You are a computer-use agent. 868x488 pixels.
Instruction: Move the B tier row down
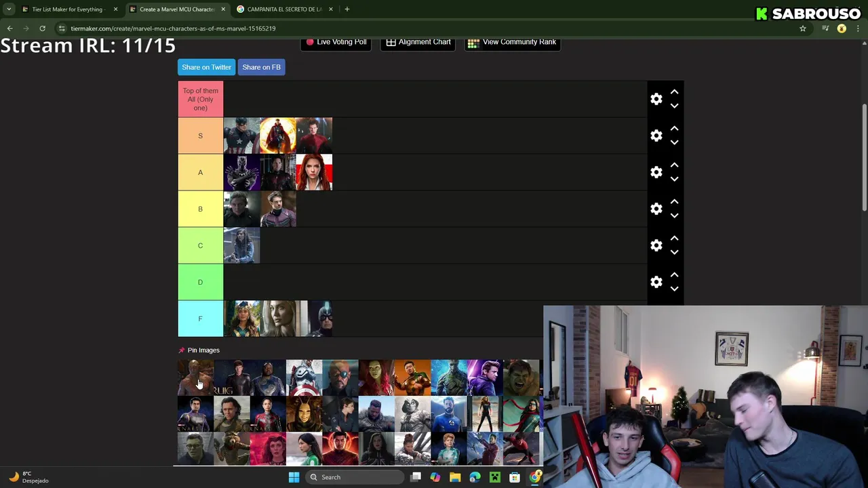674,216
